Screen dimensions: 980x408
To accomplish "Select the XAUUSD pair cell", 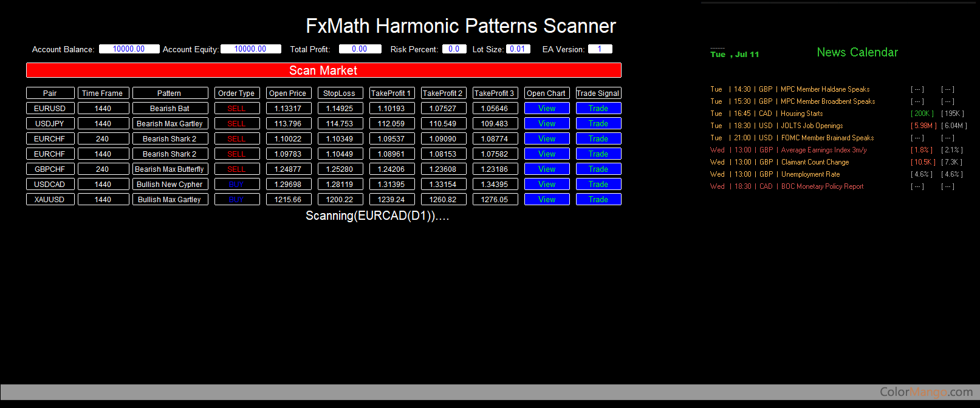I will pyautogui.click(x=50, y=199).
